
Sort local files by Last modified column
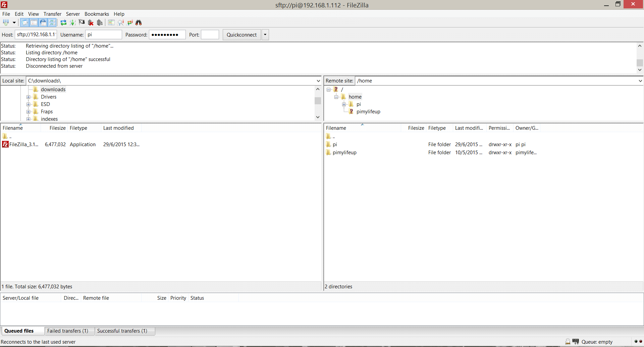coord(121,128)
